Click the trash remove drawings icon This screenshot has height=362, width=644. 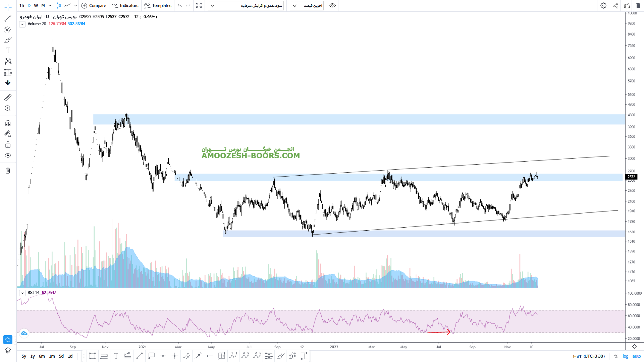point(8,171)
